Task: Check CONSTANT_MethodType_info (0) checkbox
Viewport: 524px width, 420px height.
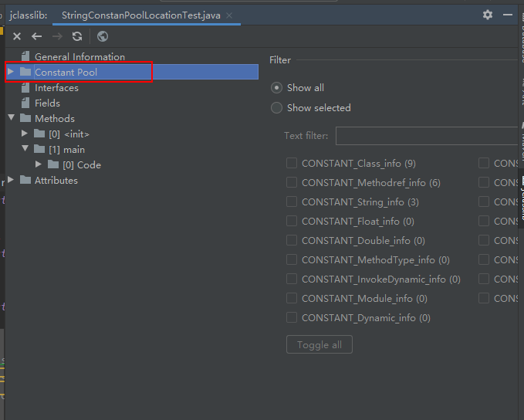Action: pyautogui.click(x=292, y=259)
